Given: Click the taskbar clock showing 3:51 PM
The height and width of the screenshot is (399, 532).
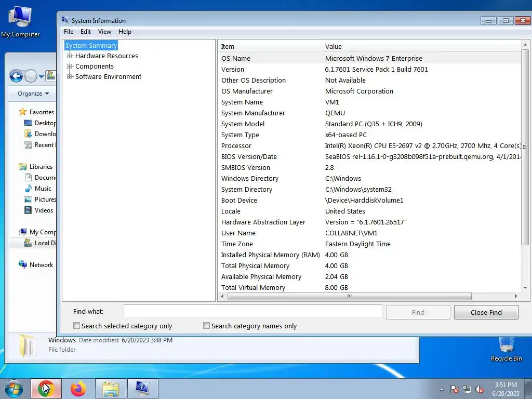Looking at the screenshot, I should (506, 389).
